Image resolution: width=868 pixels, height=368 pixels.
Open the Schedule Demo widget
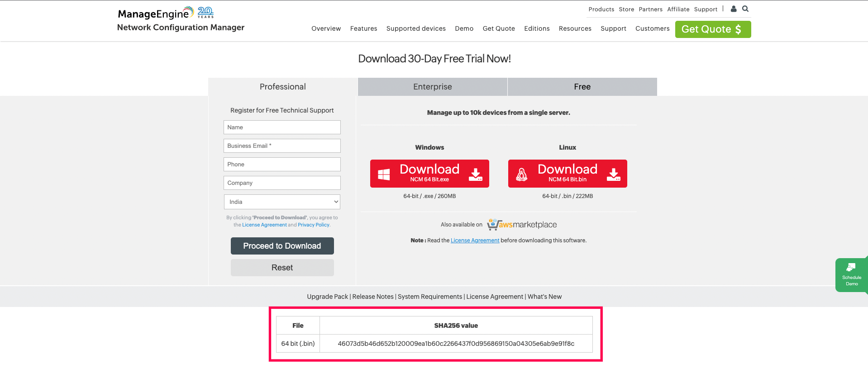click(851, 275)
